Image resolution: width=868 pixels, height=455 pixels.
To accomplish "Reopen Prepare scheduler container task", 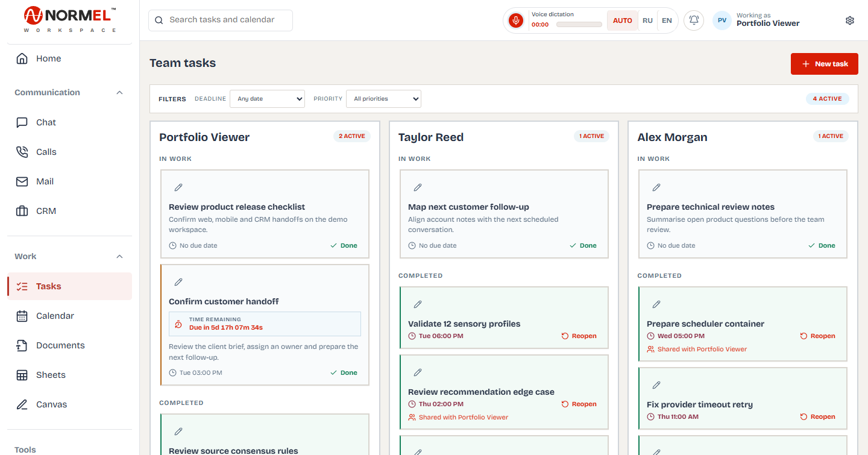I will click(818, 336).
